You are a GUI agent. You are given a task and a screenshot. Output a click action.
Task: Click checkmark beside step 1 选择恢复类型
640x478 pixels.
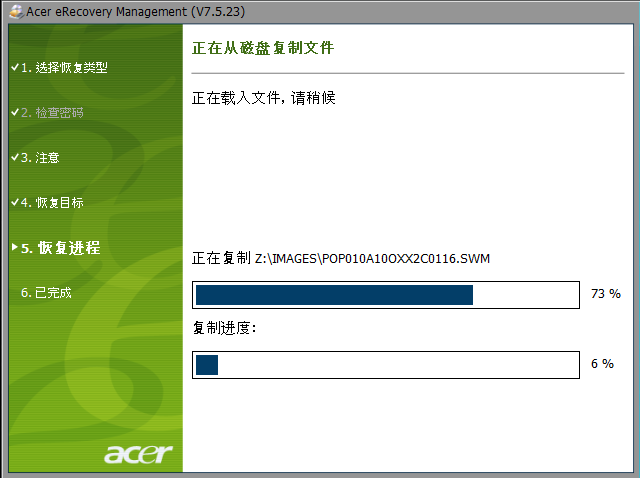(15, 67)
